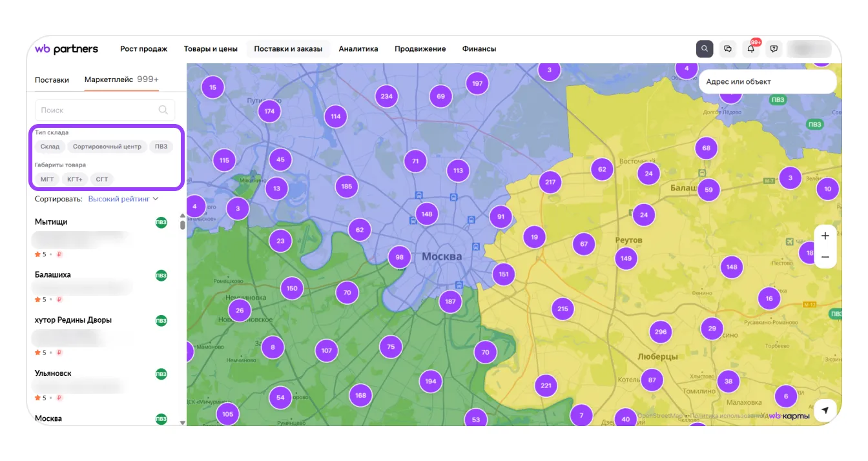Open the Финансы menu
Image resolution: width=868 pixels, height=461 pixels.
[479, 49]
